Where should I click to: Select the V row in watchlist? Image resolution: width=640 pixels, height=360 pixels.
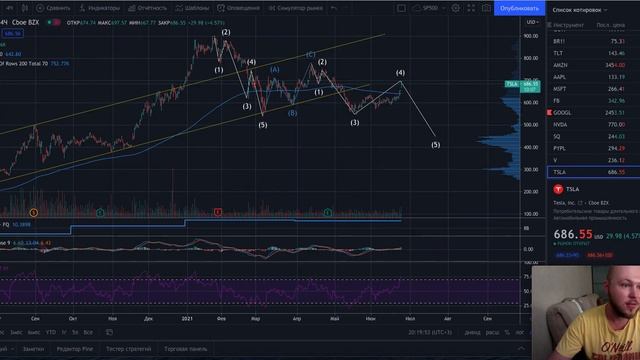tap(593, 160)
